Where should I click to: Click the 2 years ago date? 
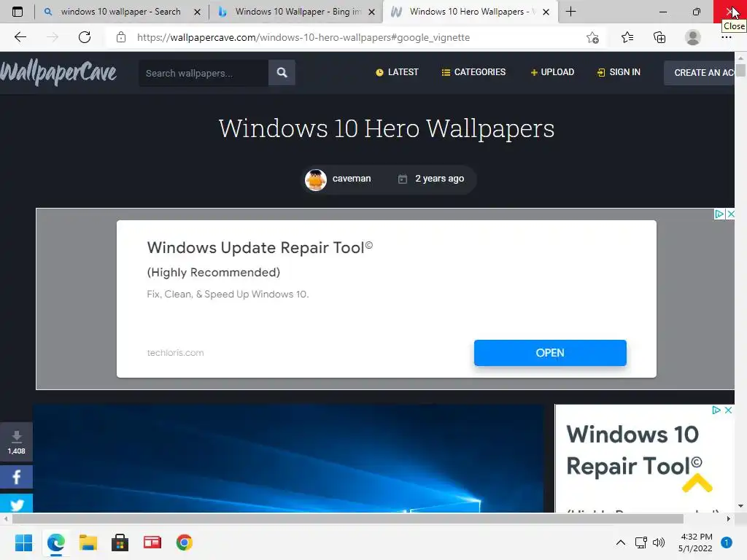(439, 179)
